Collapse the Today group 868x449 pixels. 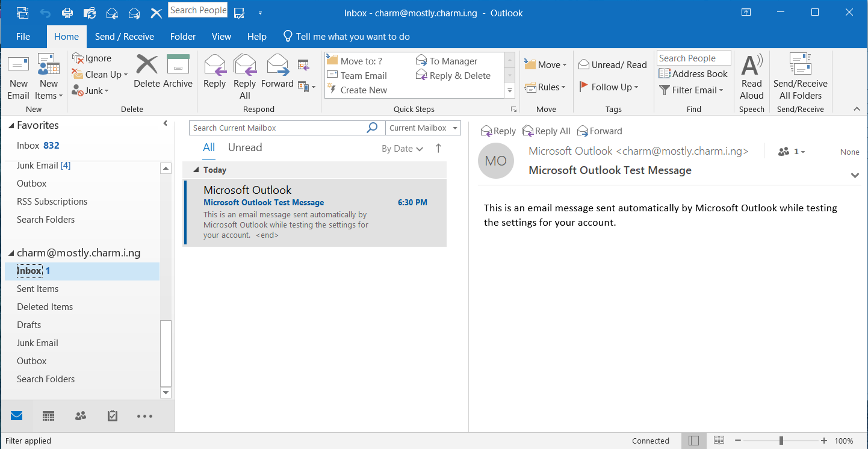click(196, 170)
